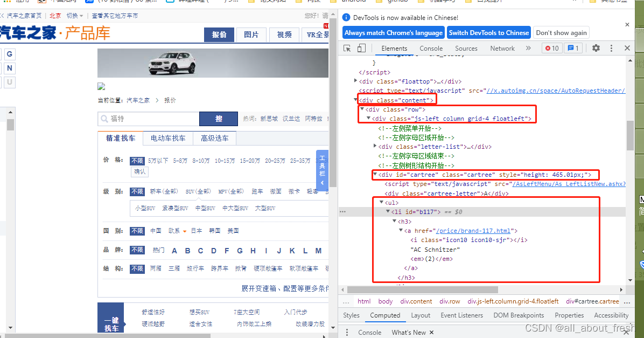
Task: Click the div.row breadcrumb in DevTools
Action: pos(450,301)
